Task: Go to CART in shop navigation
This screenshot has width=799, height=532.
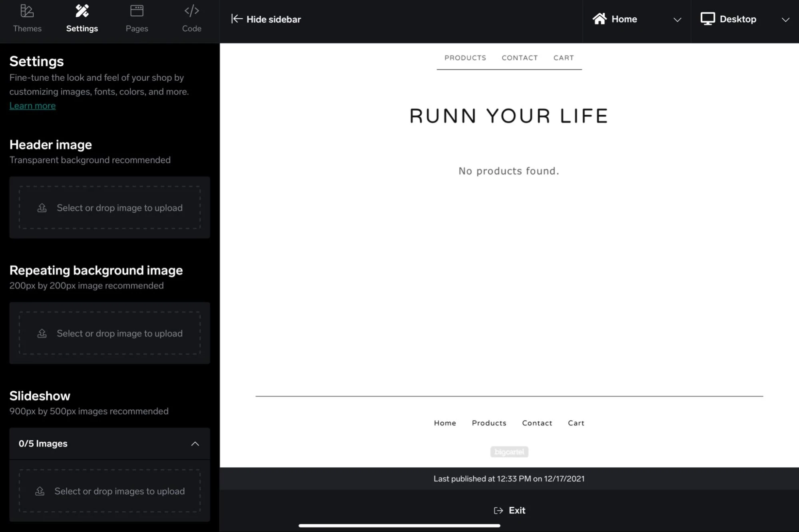Action: coord(563,58)
